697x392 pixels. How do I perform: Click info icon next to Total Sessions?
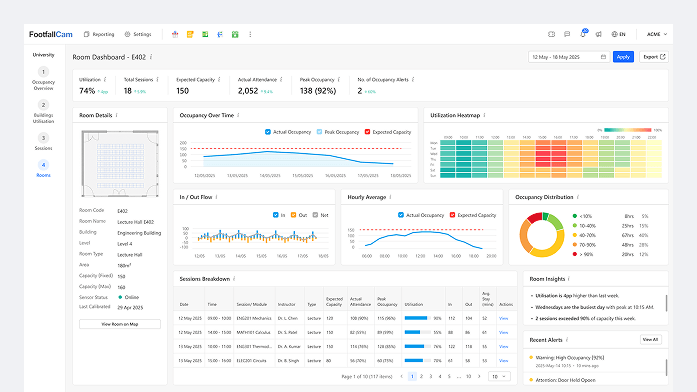click(157, 80)
